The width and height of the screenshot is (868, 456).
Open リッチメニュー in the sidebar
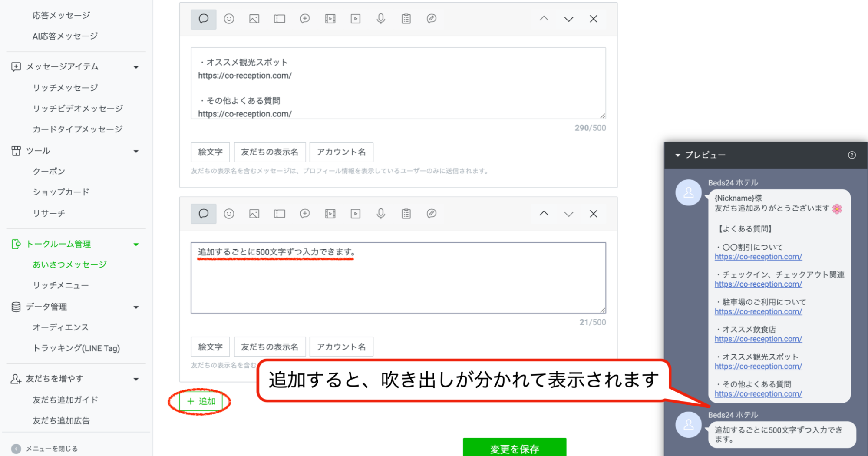[61, 285]
